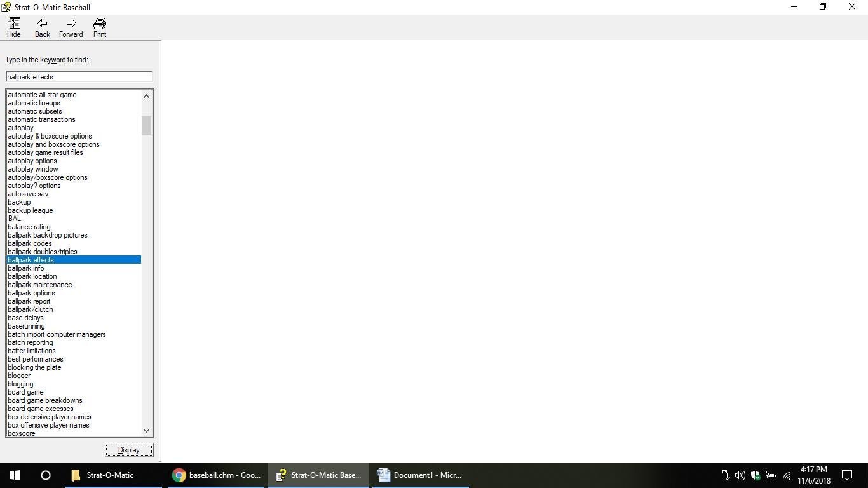The width and height of the screenshot is (868, 488).
Task: Open Cortana search circle
Action: 46,475
